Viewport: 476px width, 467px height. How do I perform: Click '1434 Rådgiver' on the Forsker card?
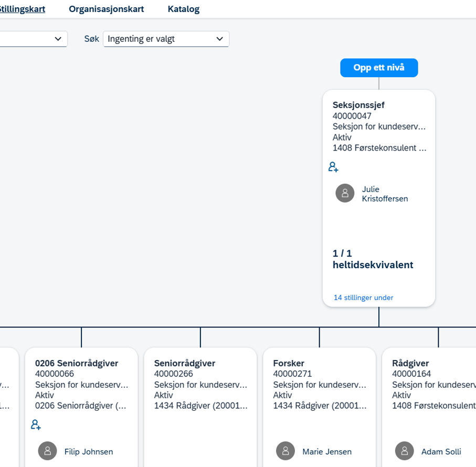pyautogui.click(x=320, y=406)
